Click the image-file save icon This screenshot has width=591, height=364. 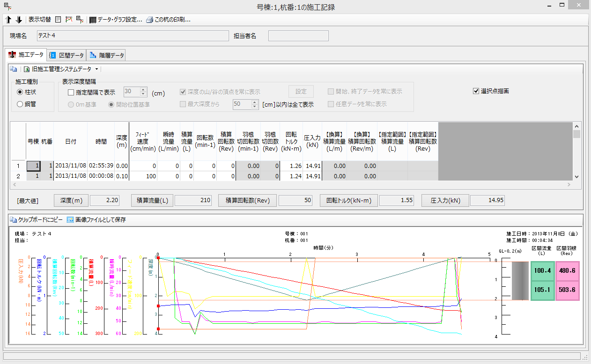[70, 219]
